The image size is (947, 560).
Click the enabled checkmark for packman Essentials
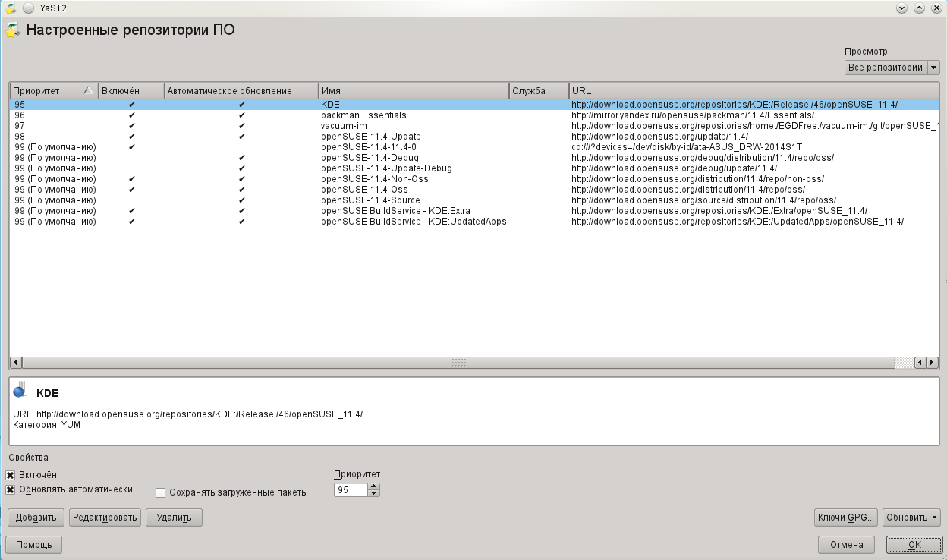(132, 115)
